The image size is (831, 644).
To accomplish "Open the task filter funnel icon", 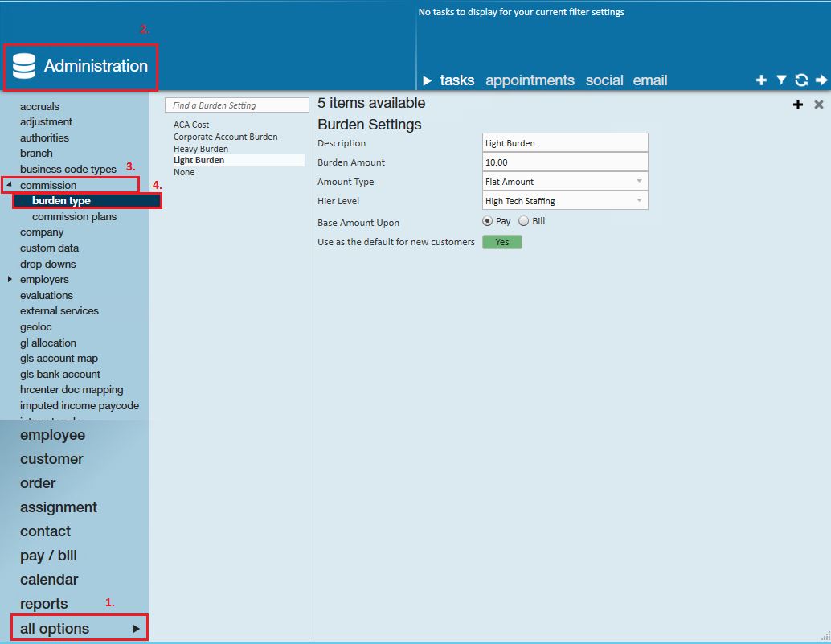I will (x=781, y=80).
